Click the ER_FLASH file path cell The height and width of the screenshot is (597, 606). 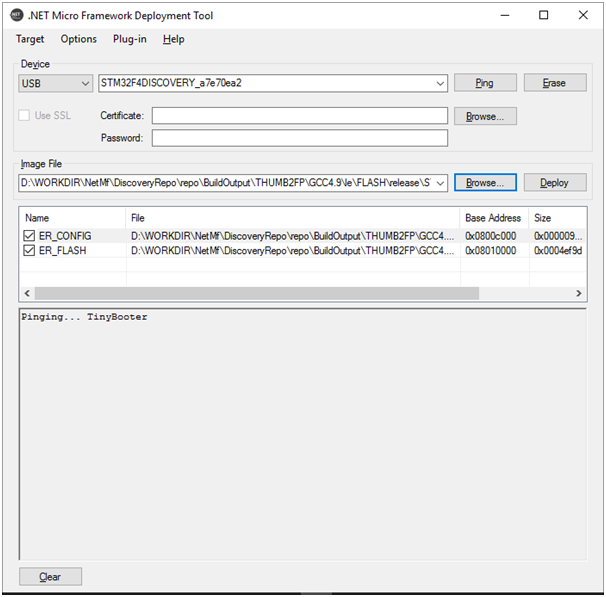pos(293,250)
